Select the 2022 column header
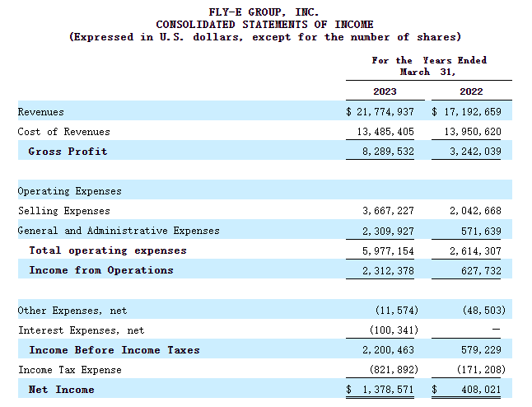The image size is (532, 407). tap(471, 91)
